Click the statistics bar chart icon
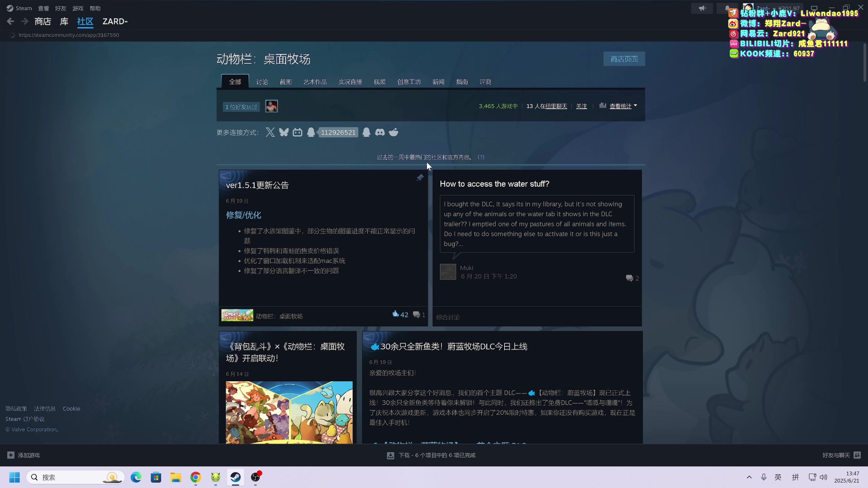The image size is (868, 488). click(x=603, y=106)
